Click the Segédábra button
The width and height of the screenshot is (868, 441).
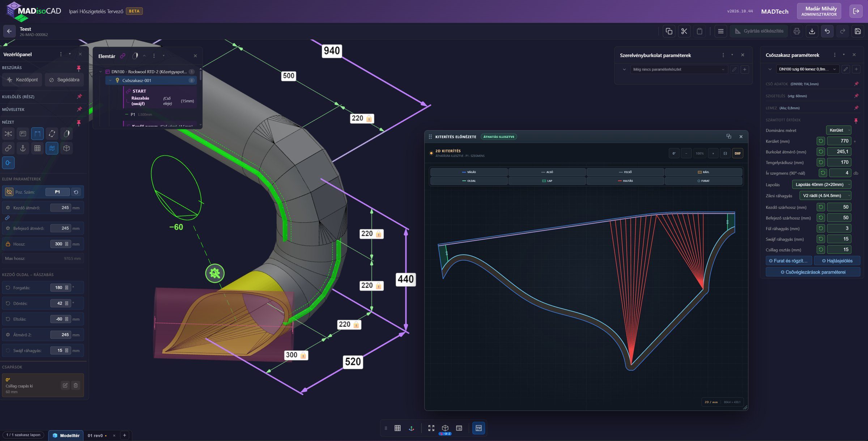pyautogui.click(x=64, y=80)
